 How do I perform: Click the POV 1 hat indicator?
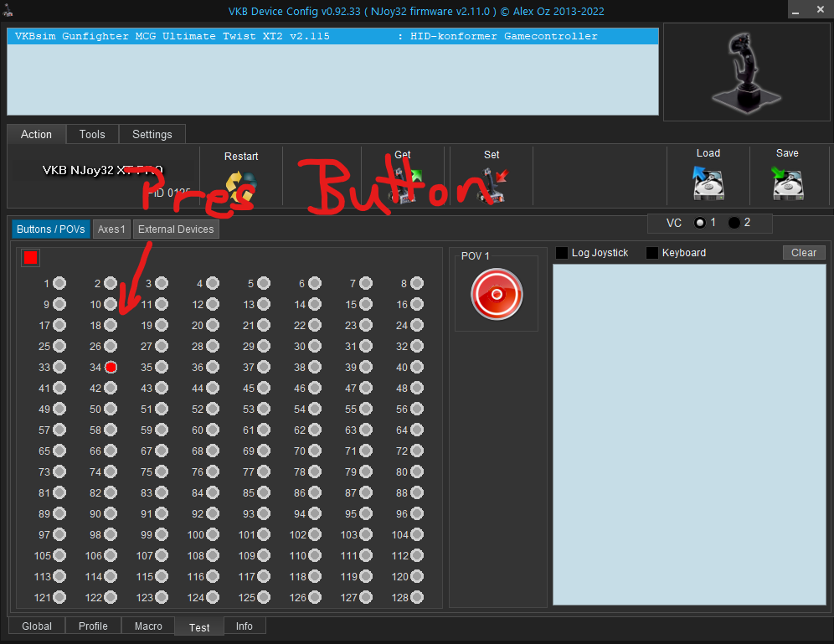[497, 294]
